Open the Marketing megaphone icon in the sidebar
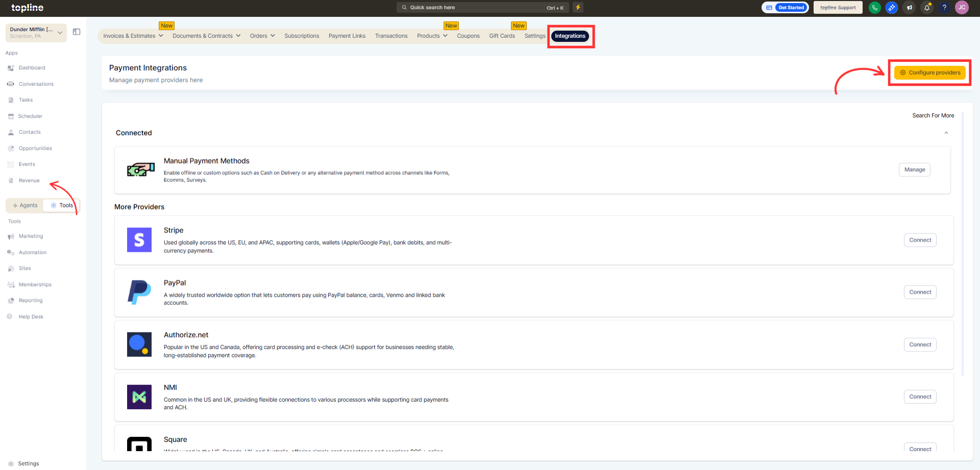Screen dimensions: 980x470 (x=11, y=237)
